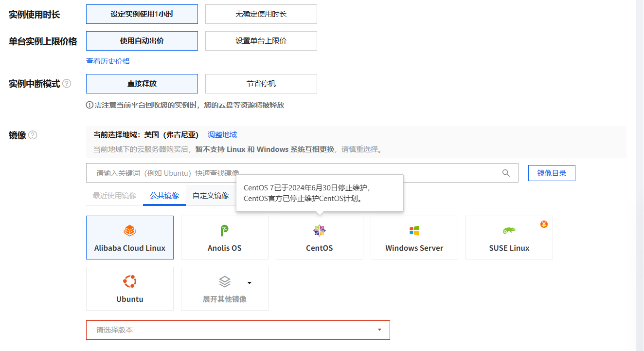This screenshot has height=351, width=644.
Task: Enable 节省停机 interruption mode
Action: (261, 84)
